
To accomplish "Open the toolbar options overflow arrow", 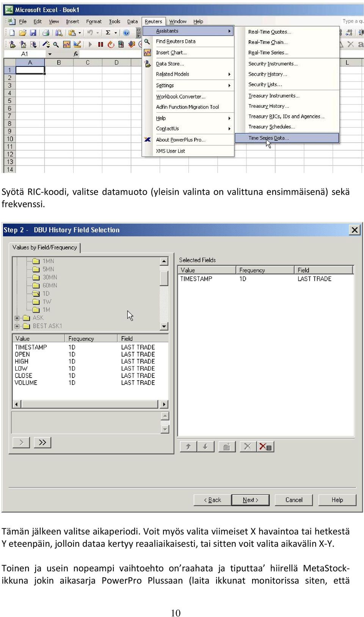I will coord(139,33).
